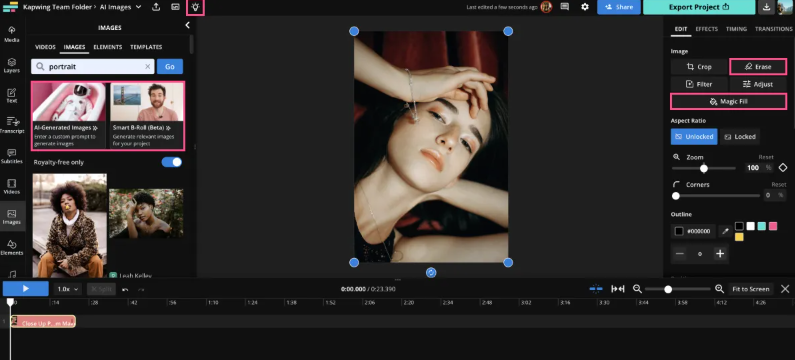The width and height of the screenshot is (795, 360).
Task: Switch to the TEMPLATES tab
Action: click(x=146, y=47)
